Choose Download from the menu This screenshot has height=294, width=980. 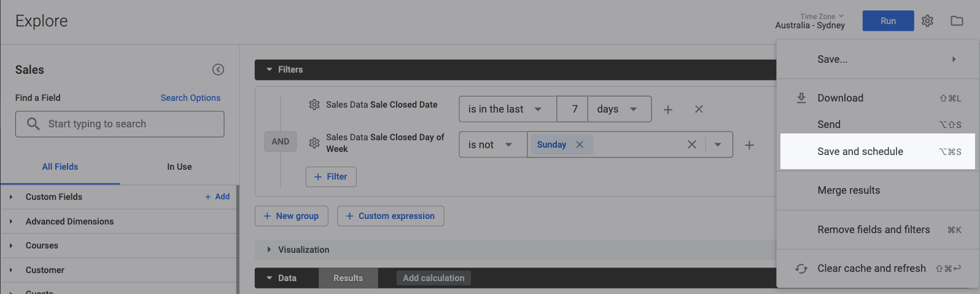(x=878, y=98)
